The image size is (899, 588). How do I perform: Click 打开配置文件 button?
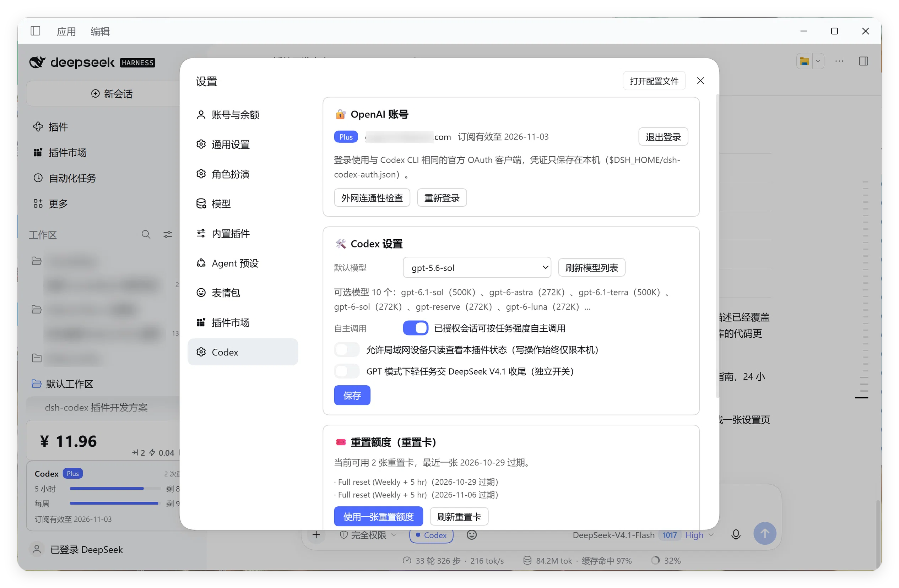654,81
